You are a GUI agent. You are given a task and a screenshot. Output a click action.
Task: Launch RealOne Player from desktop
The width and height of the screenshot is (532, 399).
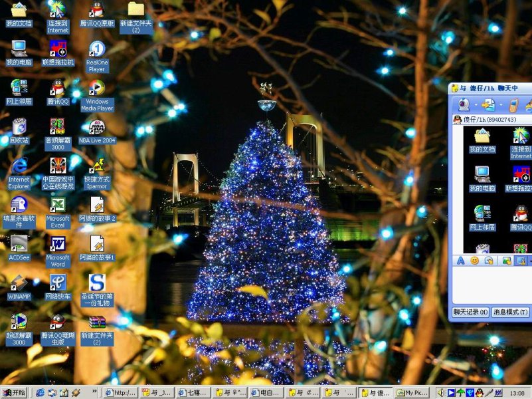97,49
